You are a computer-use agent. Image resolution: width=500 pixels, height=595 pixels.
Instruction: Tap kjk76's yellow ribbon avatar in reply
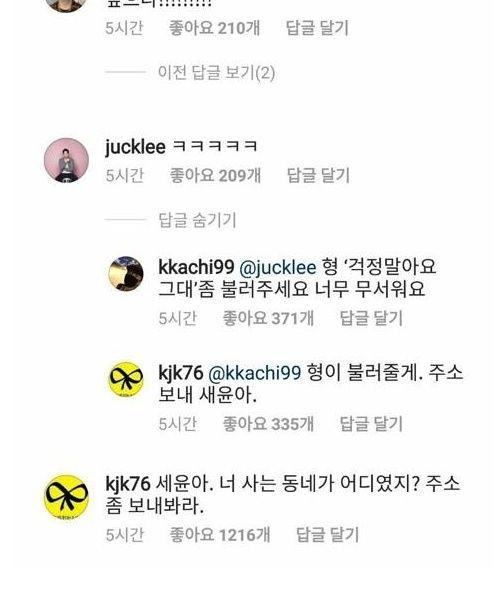pos(126,379)
